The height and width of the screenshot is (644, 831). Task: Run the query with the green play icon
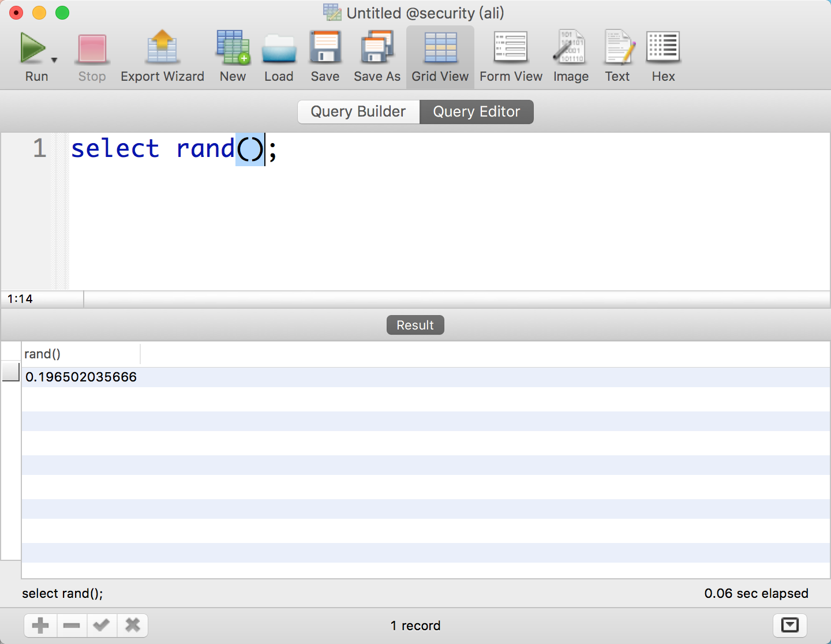[33, 48]
